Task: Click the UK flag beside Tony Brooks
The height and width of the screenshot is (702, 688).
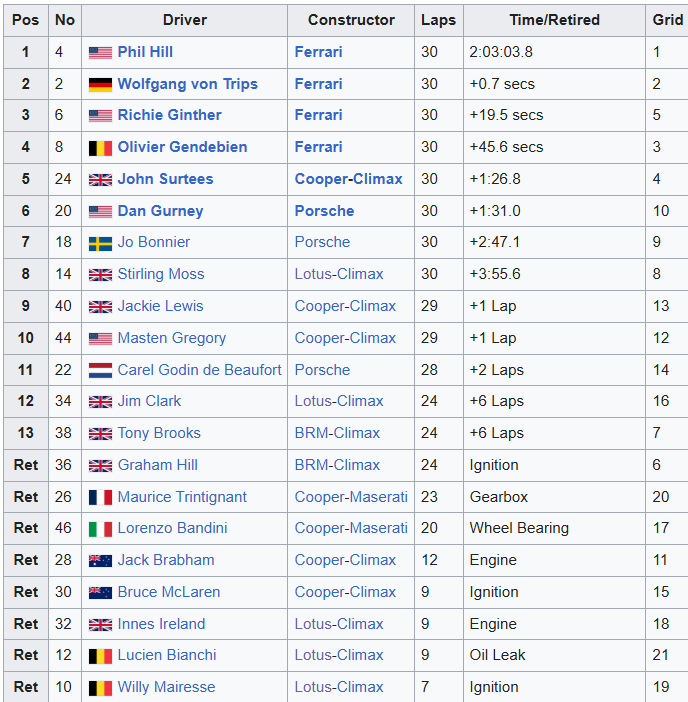Action: pos(100,434)
